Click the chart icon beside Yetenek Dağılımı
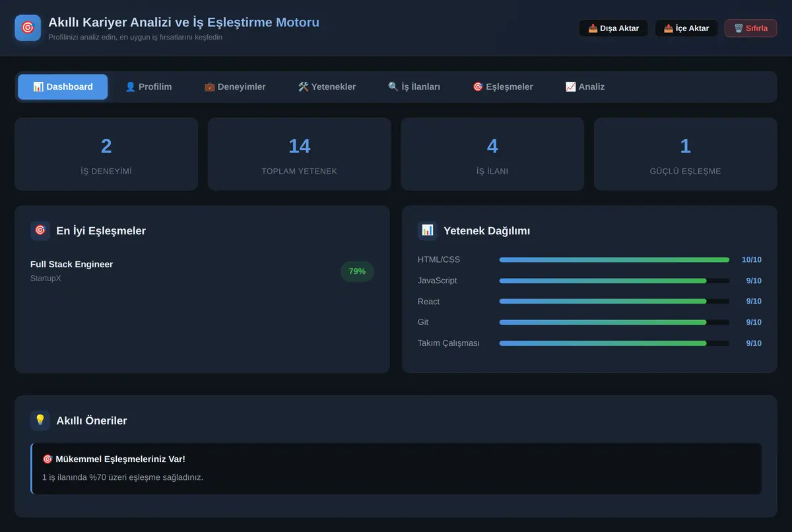792x532 pixels. click(x=428, y=230)
